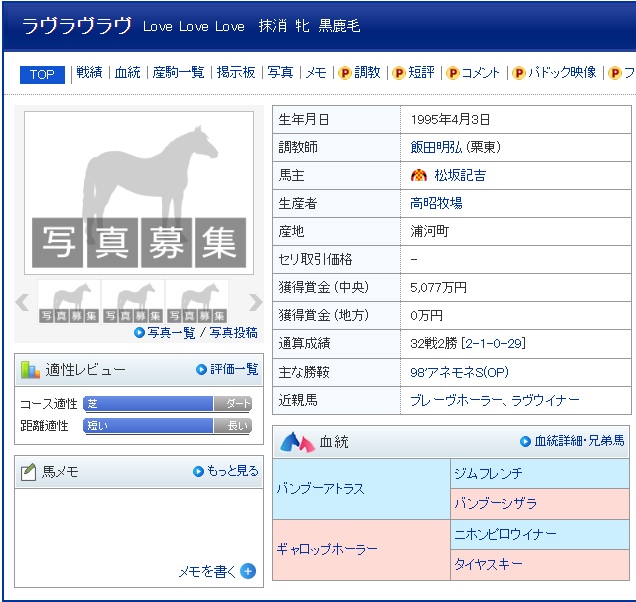636x602 pixels.
Task: Open sire バンブーアトラス link
Action: 320,489
